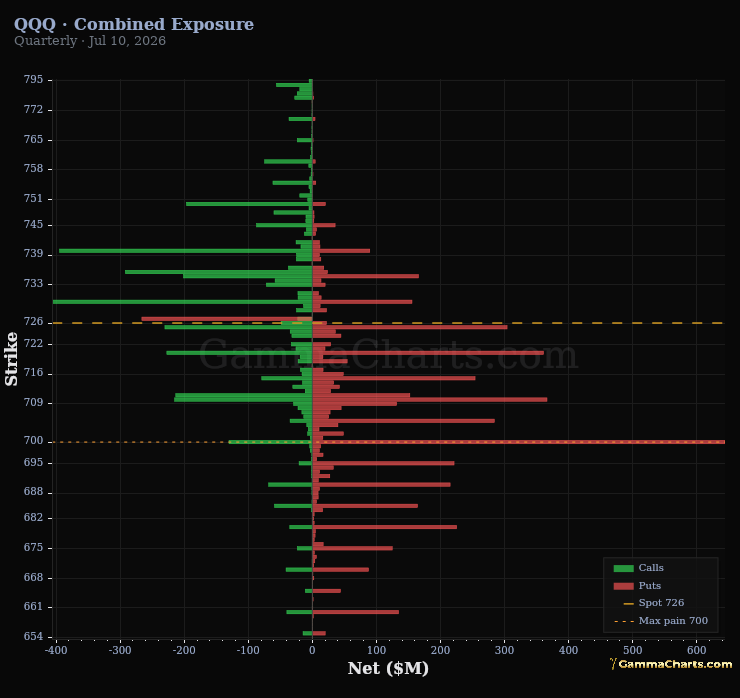Viewport: 740px width, 698px height.
Task: Click the -300 x-axis tick label
Action: tap(120, 650)
